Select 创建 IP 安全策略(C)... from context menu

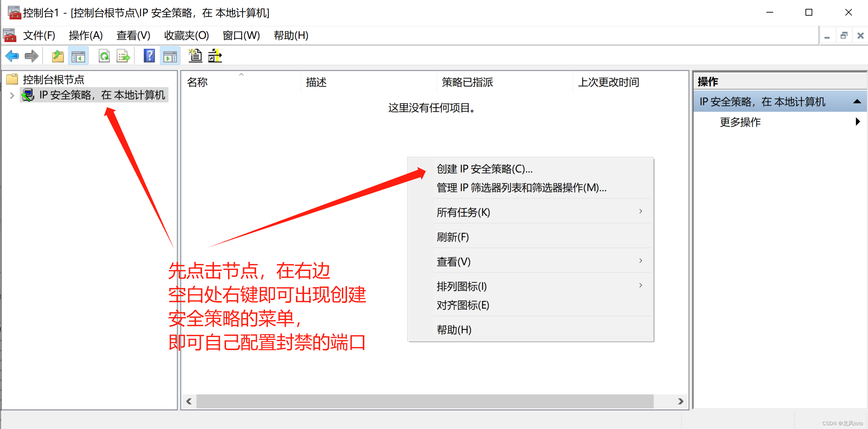coord(484,169)
